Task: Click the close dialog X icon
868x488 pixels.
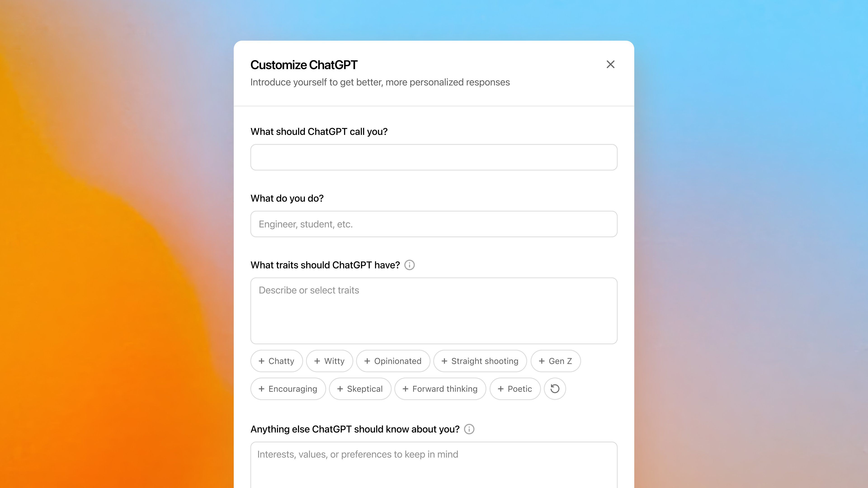Action: 611,64
